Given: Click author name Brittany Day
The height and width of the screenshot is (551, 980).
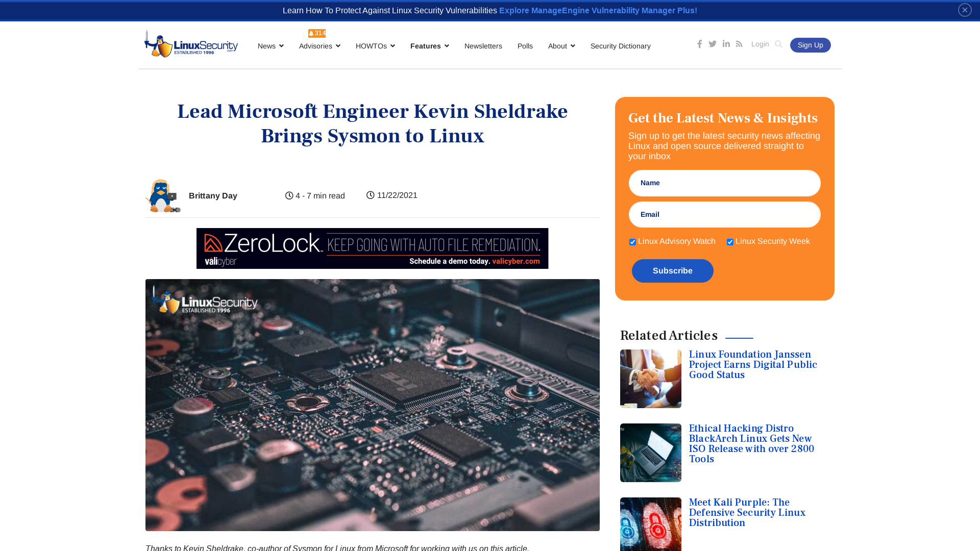Looking at the screenshot, I should click(x=213, y=196).
